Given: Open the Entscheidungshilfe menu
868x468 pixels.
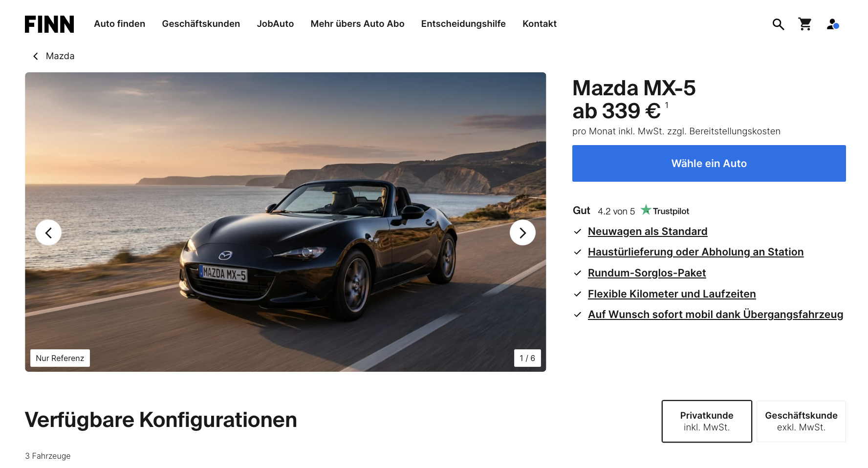Looking at the screenshot, I should (463, 24).
